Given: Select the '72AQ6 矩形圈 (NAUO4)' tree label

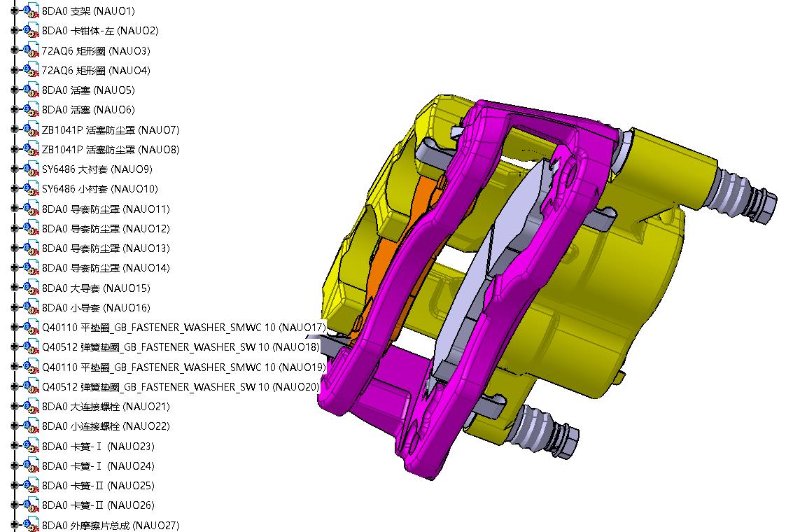Looking at the screenshot, I should 96,70.
